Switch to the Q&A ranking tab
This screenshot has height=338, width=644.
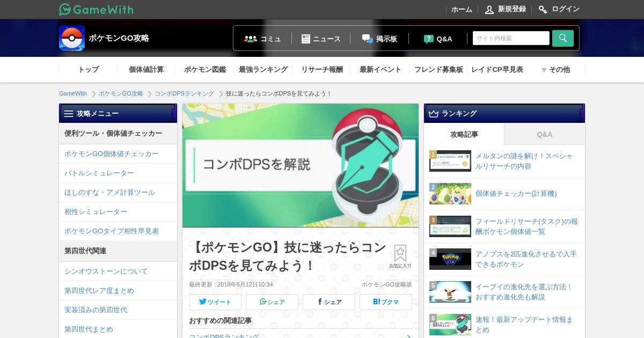pos(545,134)
